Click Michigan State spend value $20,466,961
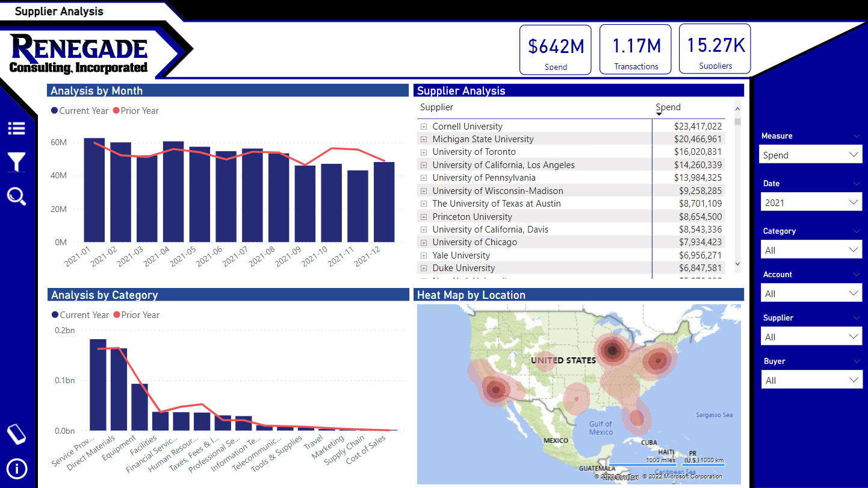Screen dimensions: 868x488 coord(698,139)
